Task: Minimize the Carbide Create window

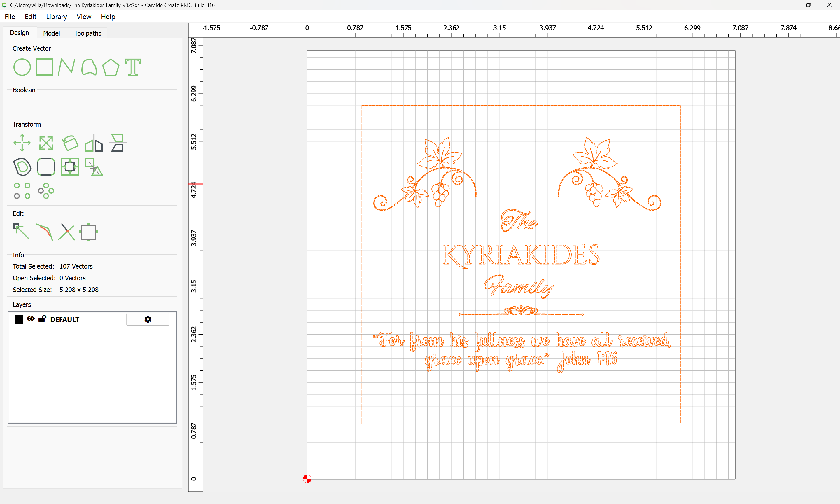Action: [788, 5]
